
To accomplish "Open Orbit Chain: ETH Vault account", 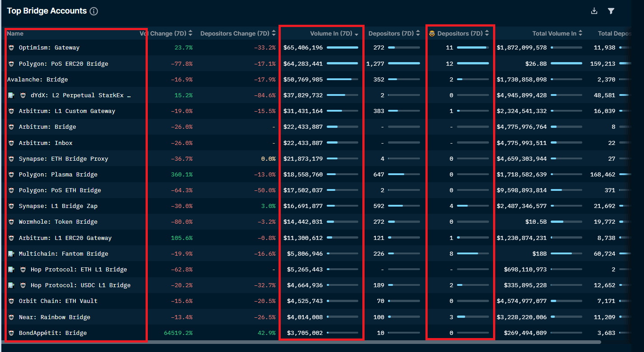I will point(58,301).
